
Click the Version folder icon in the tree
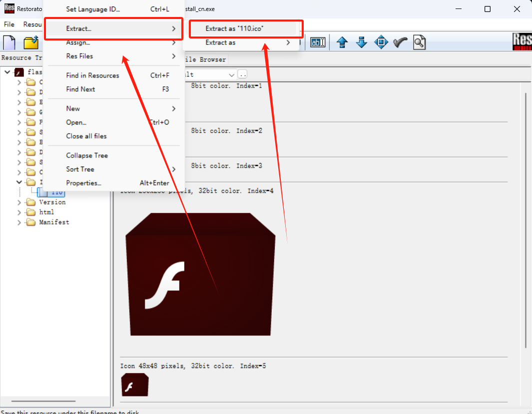pyautogui.click(x=31, y=202)
